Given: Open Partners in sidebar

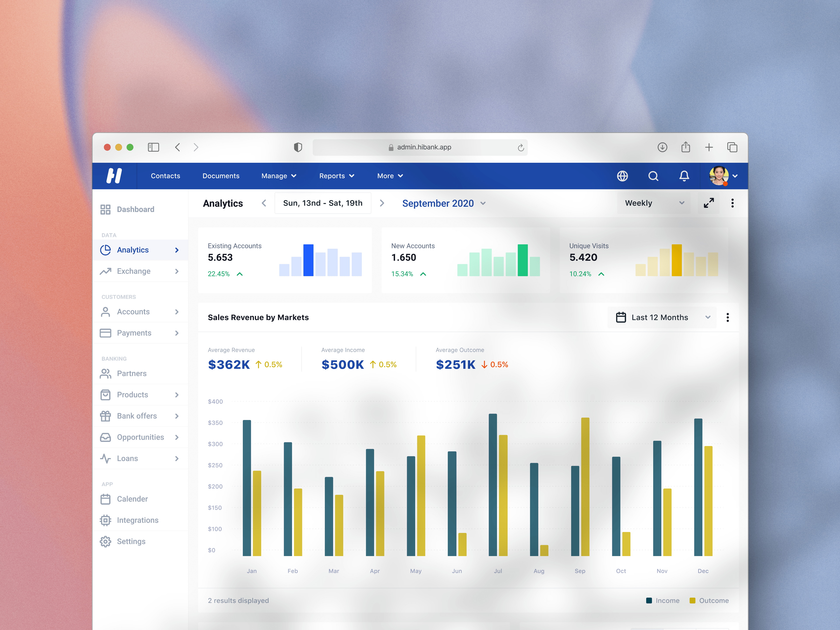Looking at the screenshot, I should 140,374.
